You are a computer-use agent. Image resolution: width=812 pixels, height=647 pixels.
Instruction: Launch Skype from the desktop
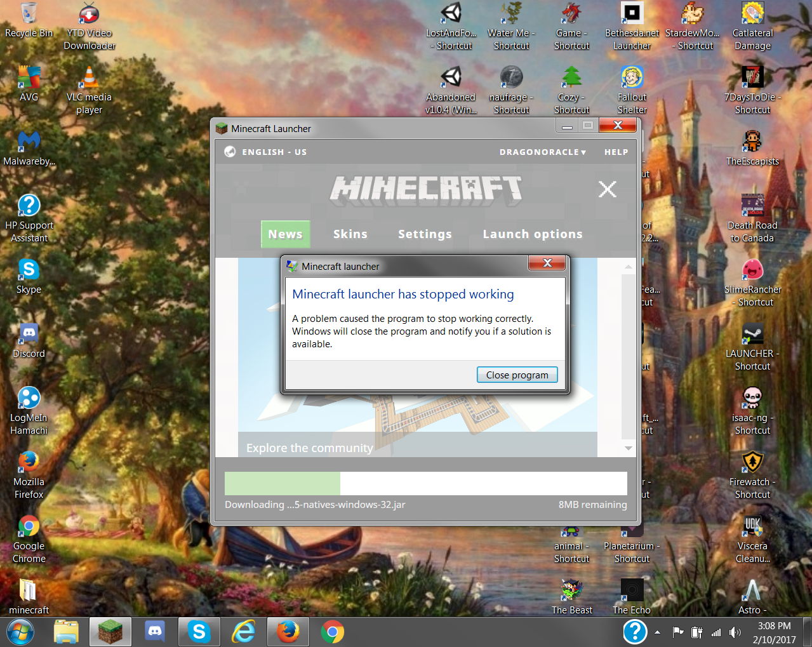click(x=29, y=276)
